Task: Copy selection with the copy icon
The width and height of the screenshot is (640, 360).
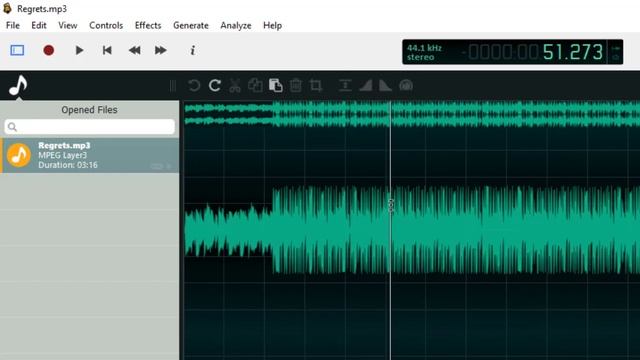Action: [x=256, y=85]
